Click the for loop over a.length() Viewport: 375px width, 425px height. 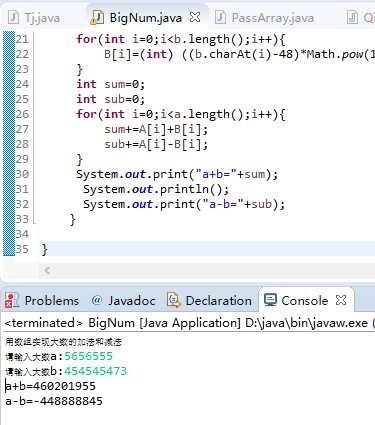tap(181, 114)
